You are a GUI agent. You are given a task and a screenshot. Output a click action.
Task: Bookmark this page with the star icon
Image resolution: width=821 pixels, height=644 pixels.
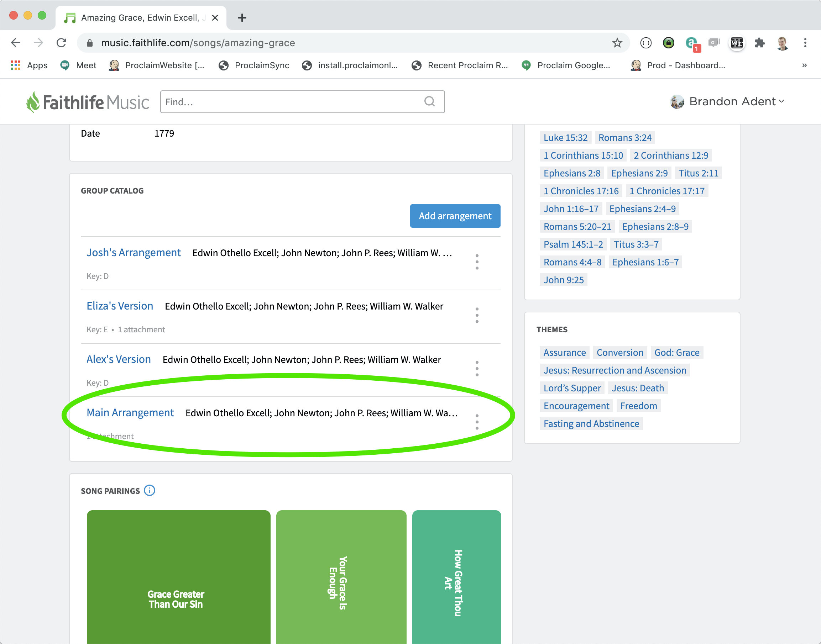(x=617, y=43)
